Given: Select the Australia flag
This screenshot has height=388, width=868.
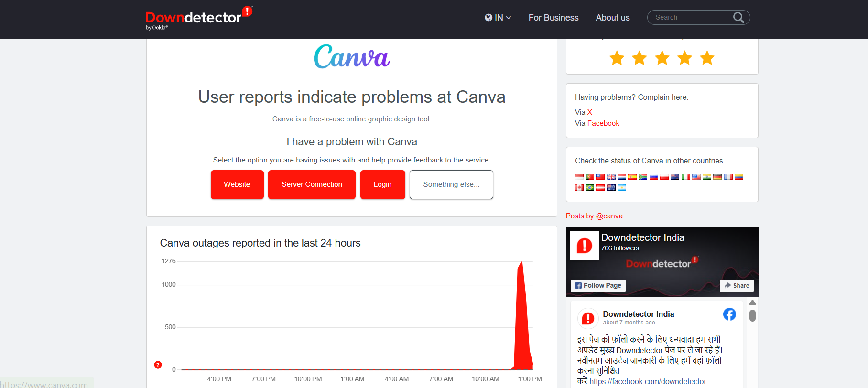Looking at the screenshot, I should point(611,187).
